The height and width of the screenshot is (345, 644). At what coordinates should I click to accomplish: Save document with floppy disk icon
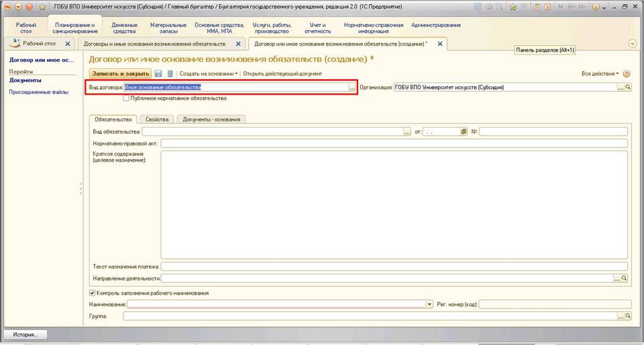click(x=158, y=74)
